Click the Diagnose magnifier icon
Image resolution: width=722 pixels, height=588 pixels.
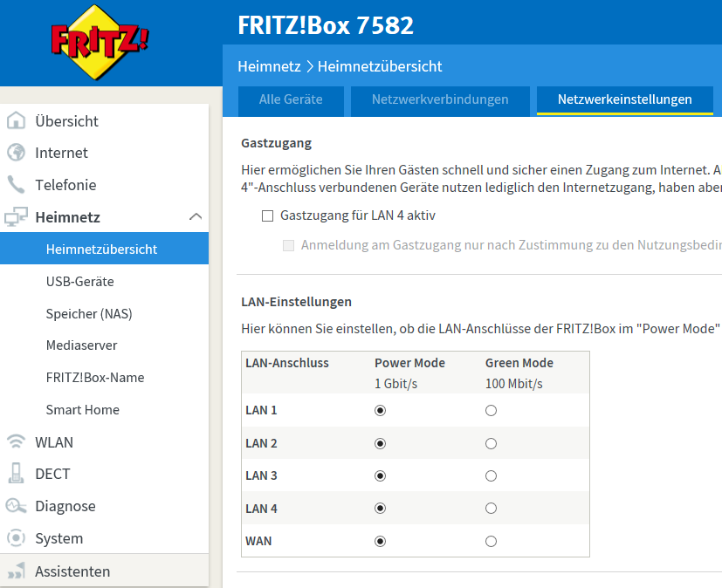16,506
